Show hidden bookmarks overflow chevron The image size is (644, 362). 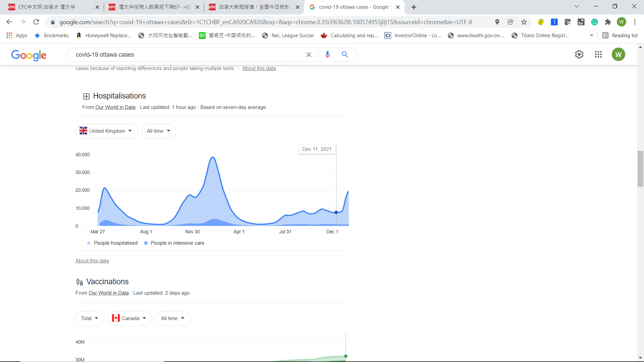(x=591, y=35)
